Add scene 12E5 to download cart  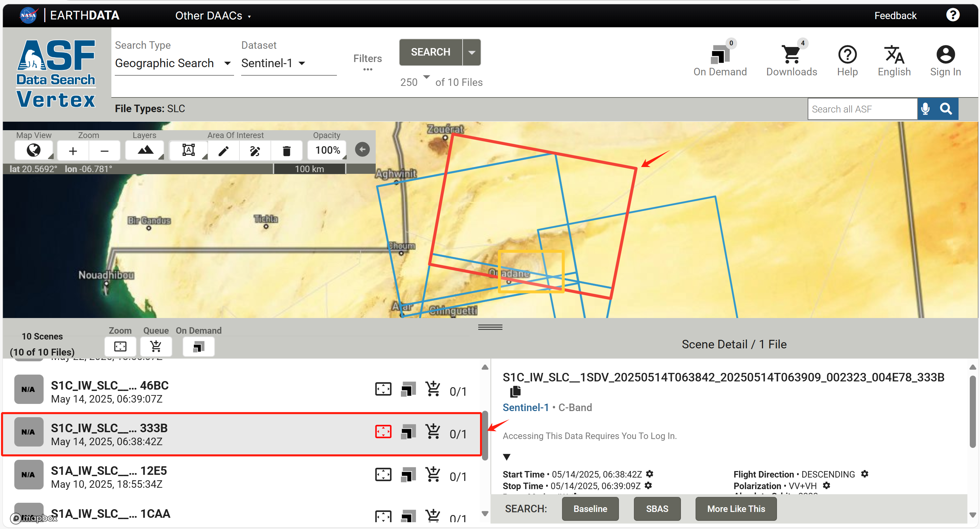433,474
